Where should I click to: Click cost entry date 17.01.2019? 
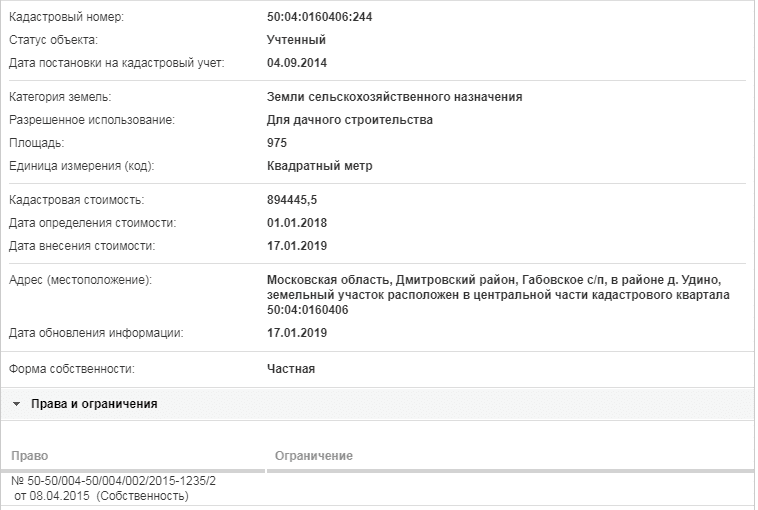point(297,246)
